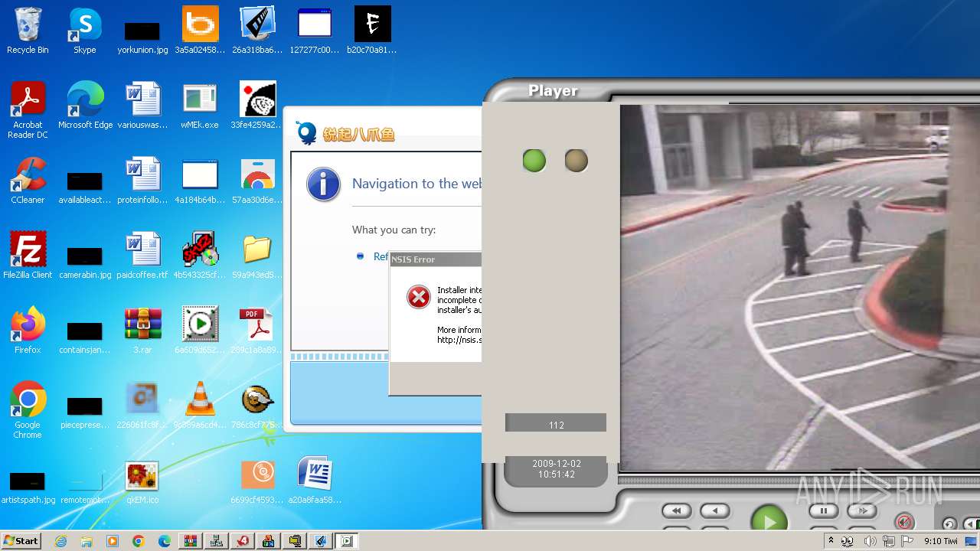Image resolution: width=980 pixels, height=551 pixels.
Task: Select wMEk.exe desktop file
Action: [200, 106]
